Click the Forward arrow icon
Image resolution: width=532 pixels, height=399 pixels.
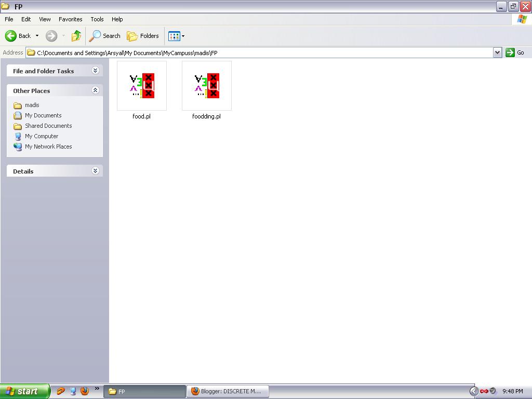tap(51, 36)
